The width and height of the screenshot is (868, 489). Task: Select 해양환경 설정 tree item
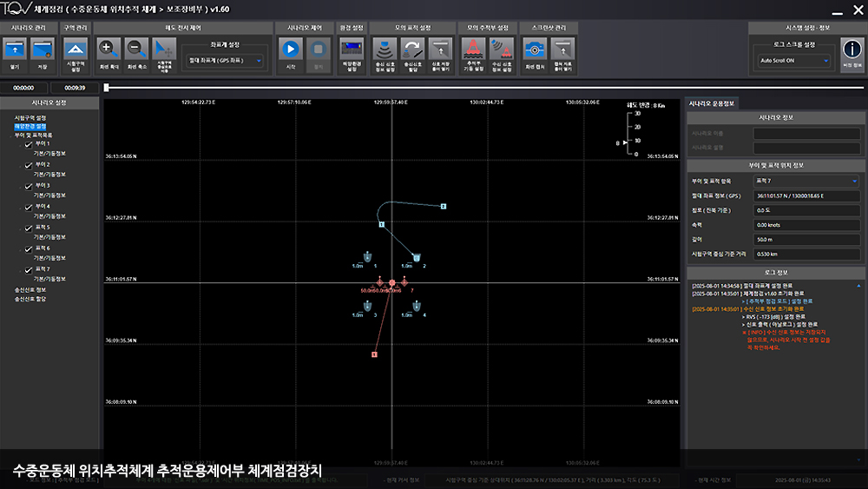click(30, 126)
